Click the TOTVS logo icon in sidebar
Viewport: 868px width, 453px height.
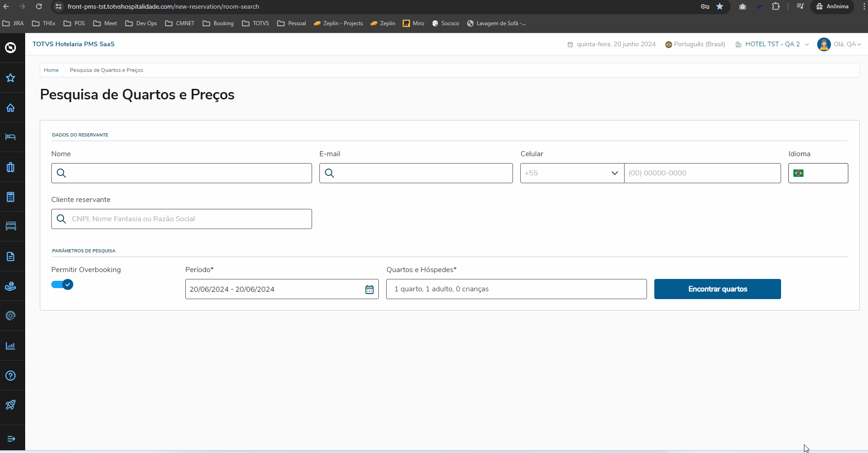[x=11, y=48]
